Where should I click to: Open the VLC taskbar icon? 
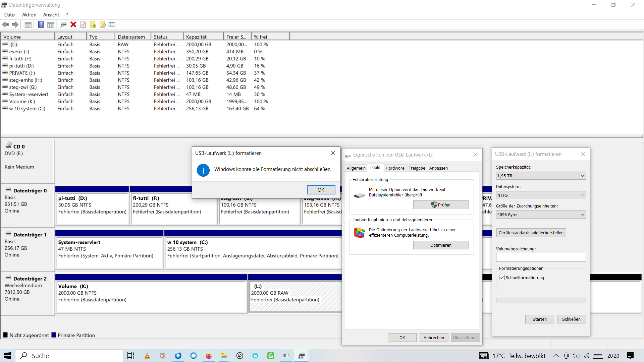pos(147,356)
